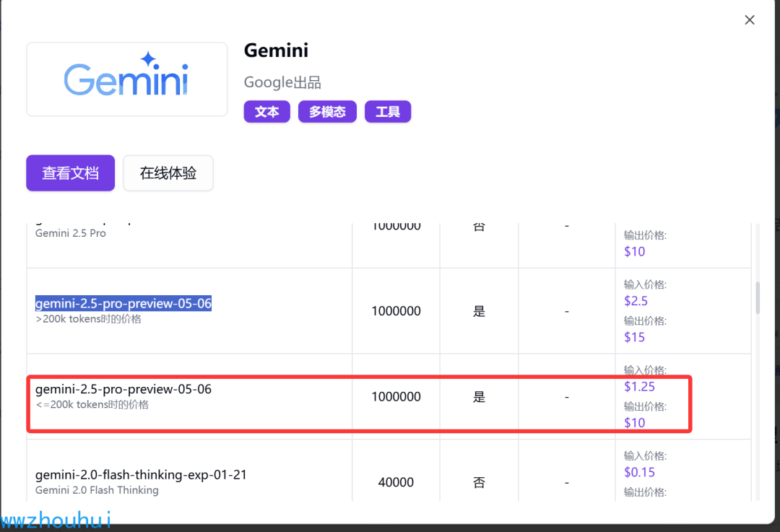Click the 1000000 value in <=200k row
This screenshot has height=532, width=780.
click(396, 396)
